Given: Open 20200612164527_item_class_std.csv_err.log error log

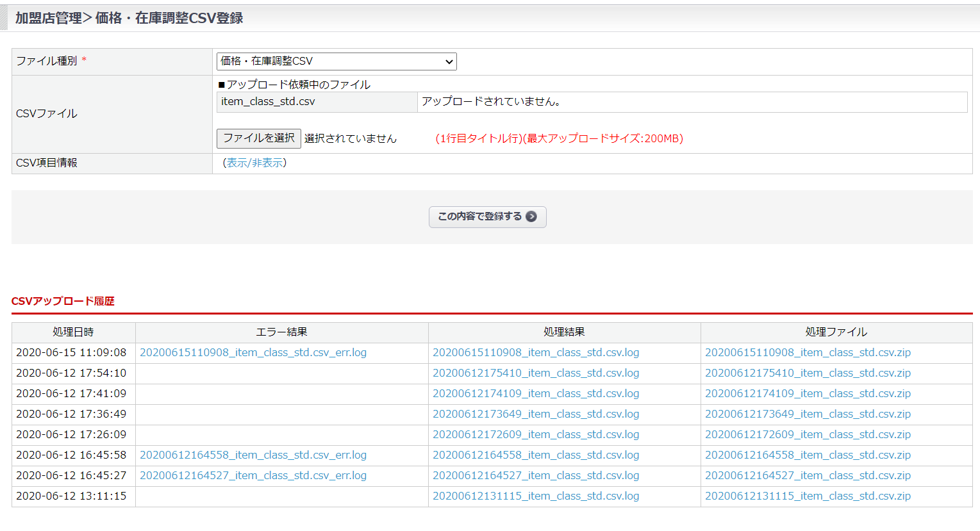Looking at the screenshot, I should coord(253,475).
